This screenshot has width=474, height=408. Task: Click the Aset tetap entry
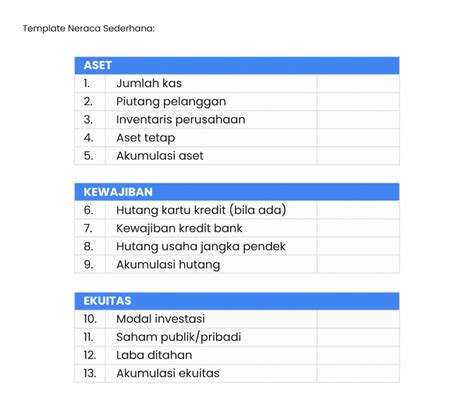(146, 138)
